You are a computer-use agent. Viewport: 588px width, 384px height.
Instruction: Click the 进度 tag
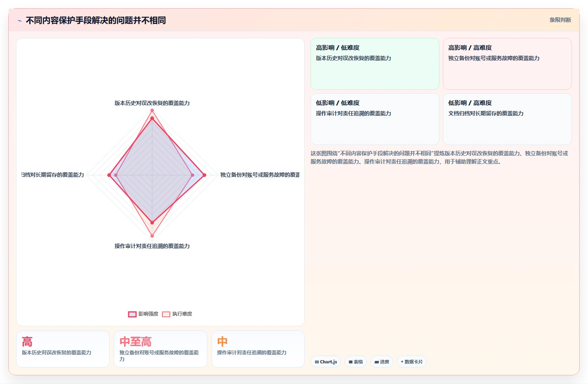382,362
